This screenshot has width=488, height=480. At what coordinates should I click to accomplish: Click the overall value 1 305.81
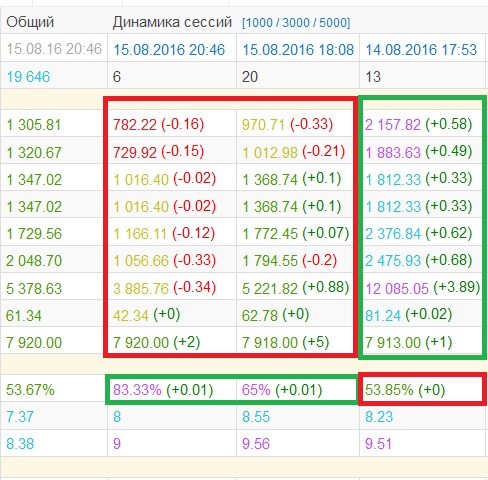34,125
